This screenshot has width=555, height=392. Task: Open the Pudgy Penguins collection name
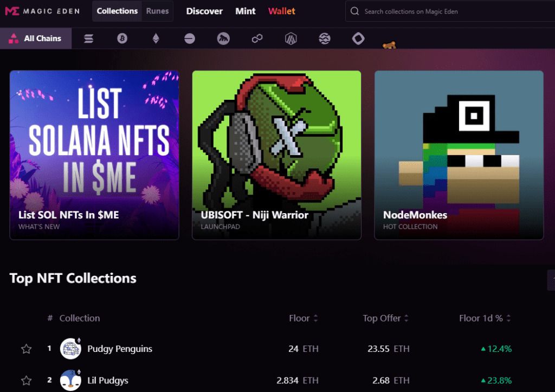click(x=120, y=349)
